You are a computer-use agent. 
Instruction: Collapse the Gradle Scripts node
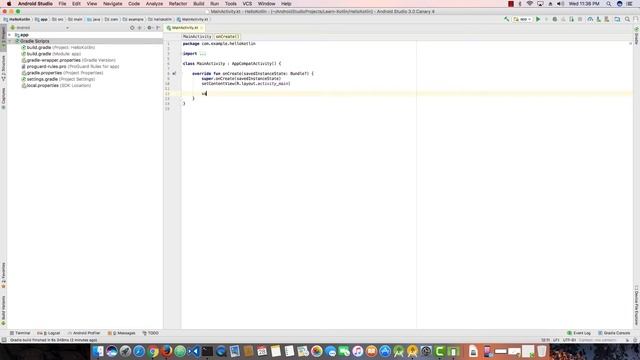tap(10, 41)
